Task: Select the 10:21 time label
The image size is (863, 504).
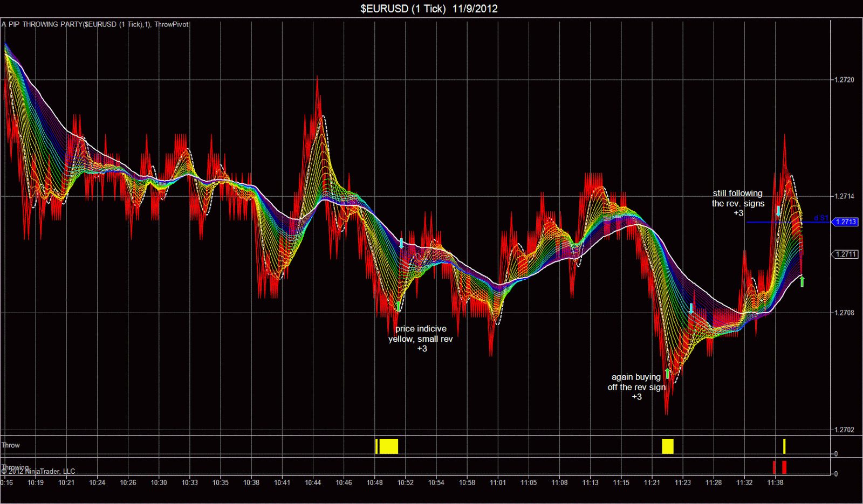Action: [66, 482]
